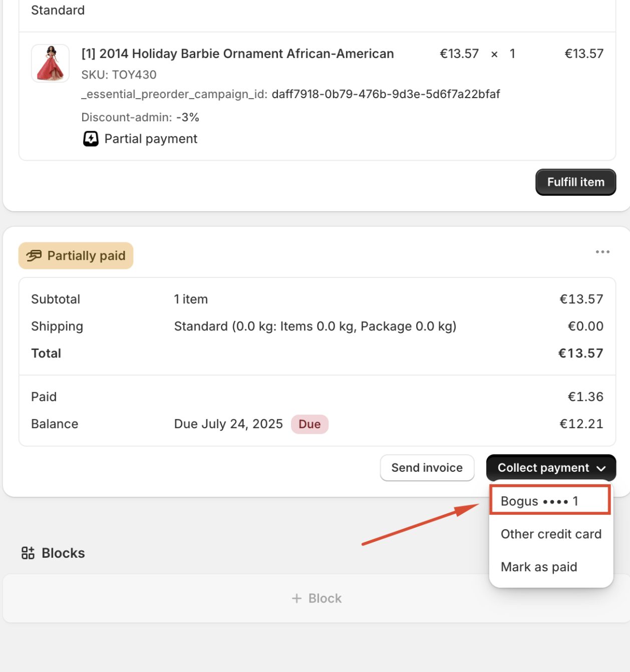The width and height of the screenshot is (630, 672).
Task: Click the preorder campaign id value
Action: pos(386,94)
